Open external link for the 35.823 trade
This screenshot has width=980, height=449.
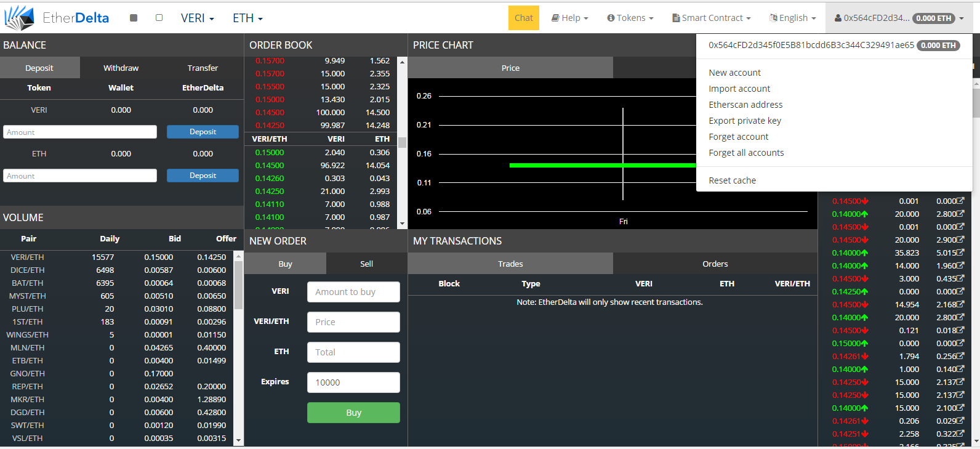[x=960, y=253]
